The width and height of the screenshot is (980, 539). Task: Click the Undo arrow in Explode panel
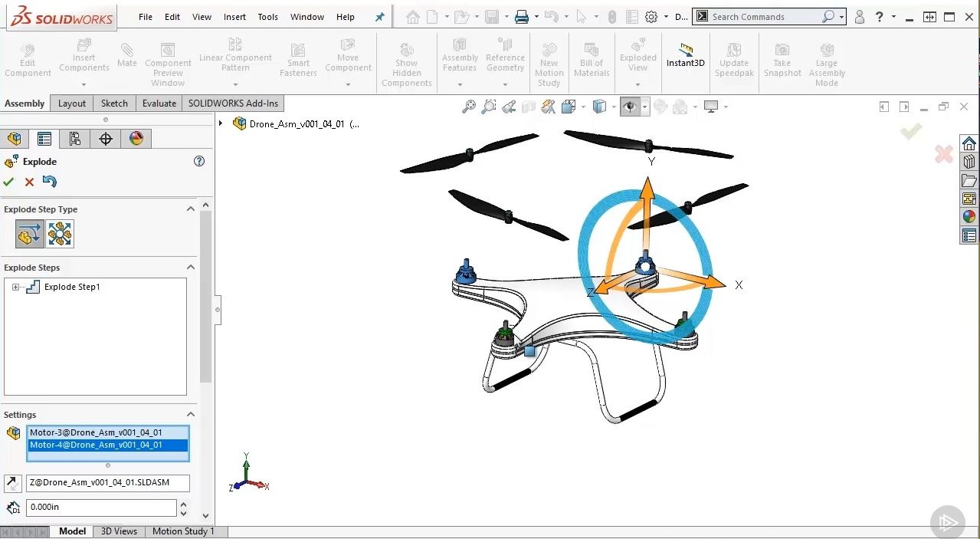(x=50, y=182)
